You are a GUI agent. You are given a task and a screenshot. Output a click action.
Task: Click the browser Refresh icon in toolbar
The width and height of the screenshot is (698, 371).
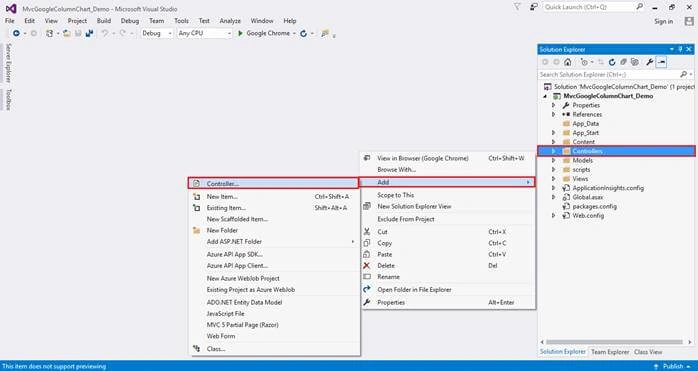pyautogui.click(x=304, y=33)
